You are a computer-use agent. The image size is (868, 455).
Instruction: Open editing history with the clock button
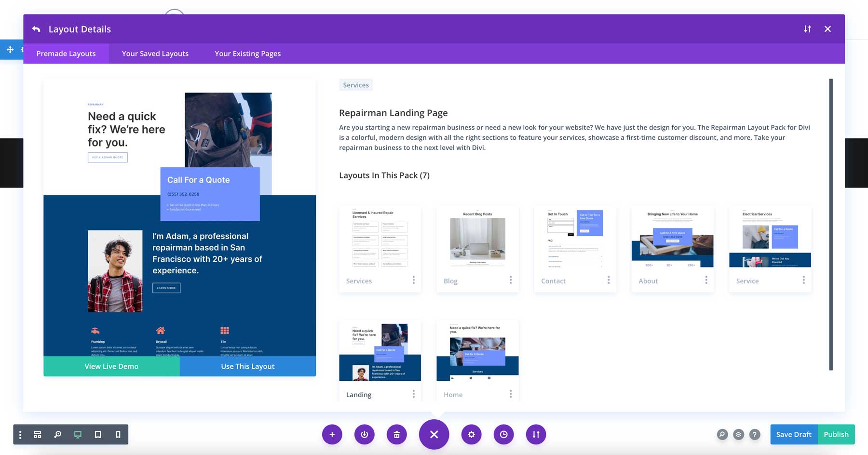point(503,434)
